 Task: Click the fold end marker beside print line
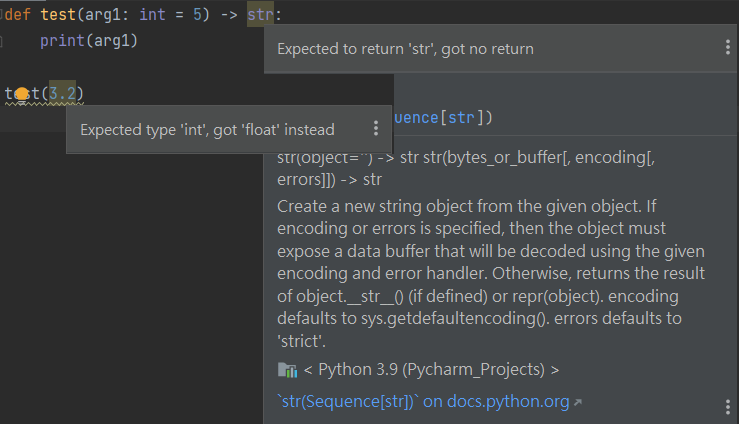pyautogui.click(x=1, y=41)
